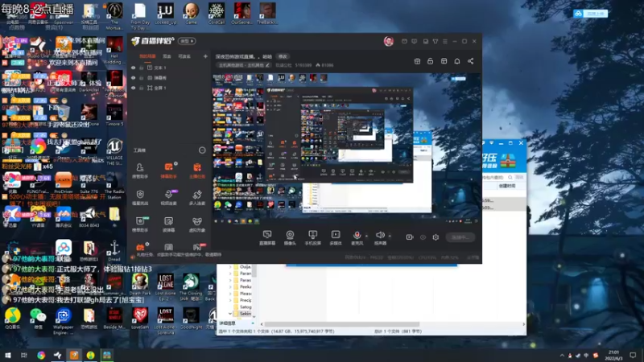This screenshot has width=644, height=362.
Task: Edit the stream category 主机其他游戏 pill
Action: coord(244,65)
